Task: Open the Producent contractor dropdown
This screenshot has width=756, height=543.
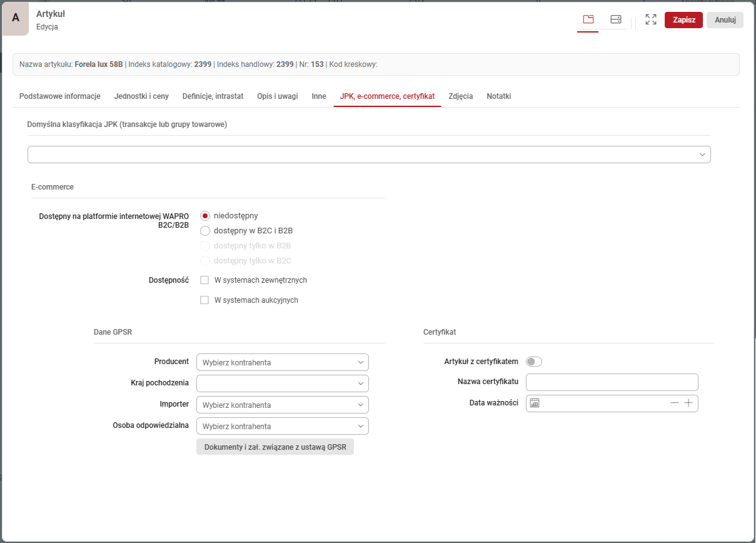Action: pyautogui.click(x=282, y=362)
